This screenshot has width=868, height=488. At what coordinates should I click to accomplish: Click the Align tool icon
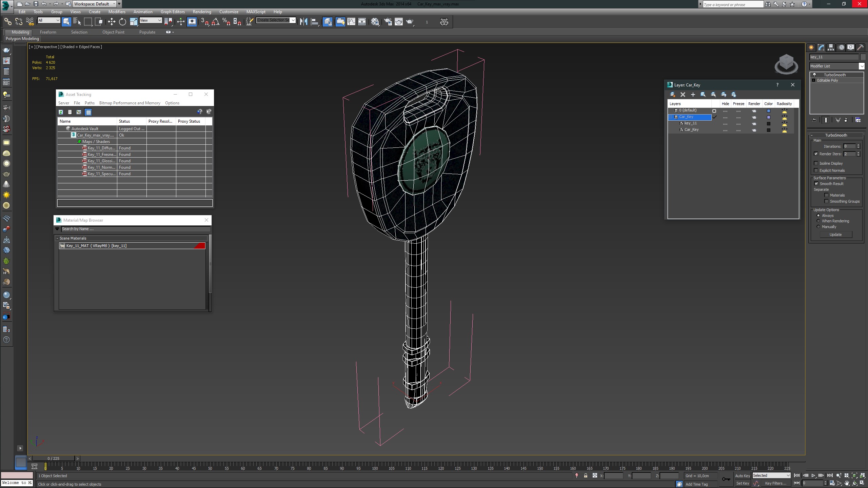click(315, 22)
